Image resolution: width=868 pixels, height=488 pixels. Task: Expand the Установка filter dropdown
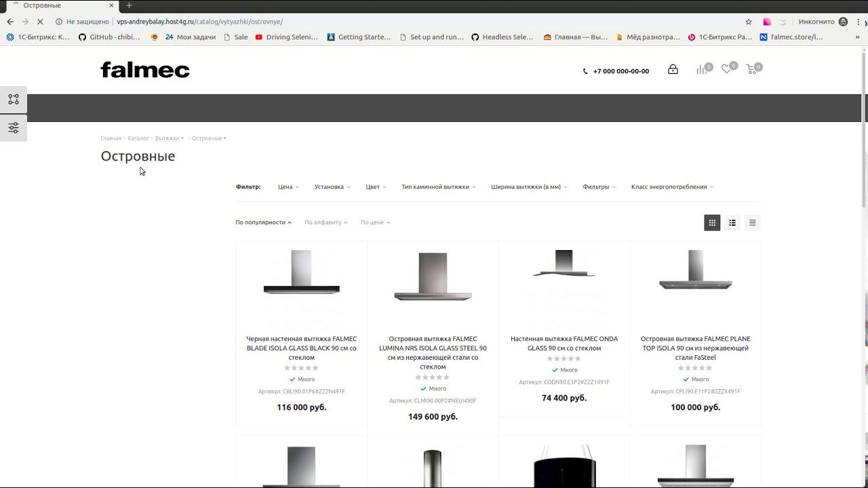pos(332,187)
